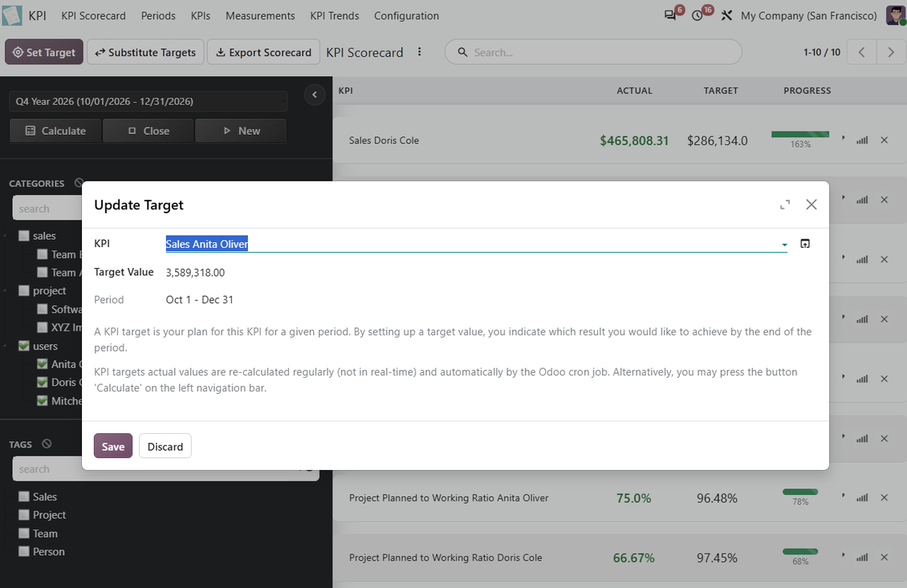Open the KPI Scorecard three-dot options menu

pos(419,52)
